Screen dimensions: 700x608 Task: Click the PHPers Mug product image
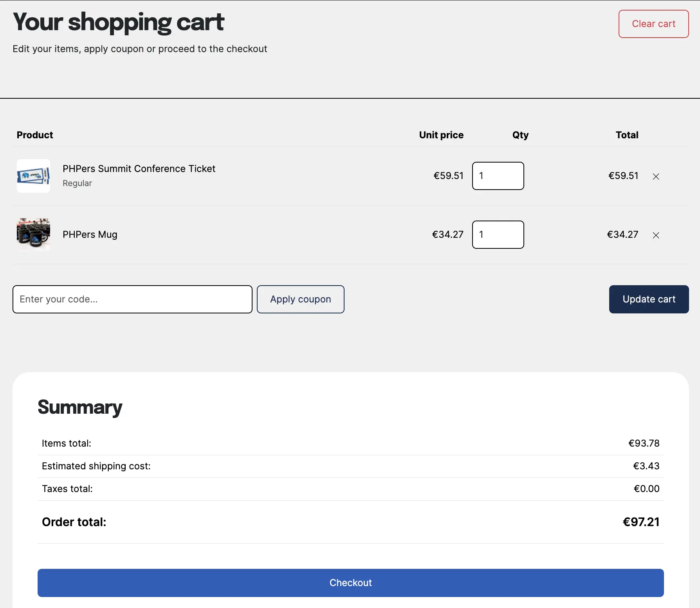pyautogui.click(x=33, y=234)
